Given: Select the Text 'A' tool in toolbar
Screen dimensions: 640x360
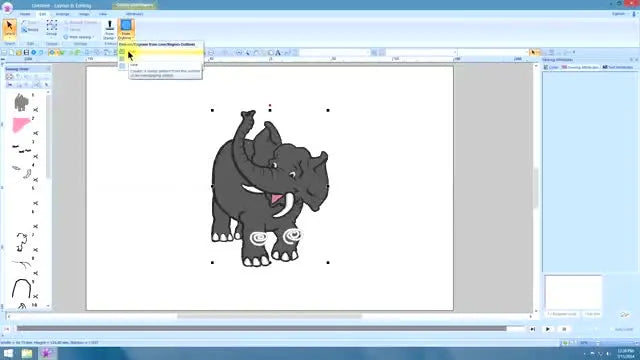Looking at the screenshot, I should [278, 53].
